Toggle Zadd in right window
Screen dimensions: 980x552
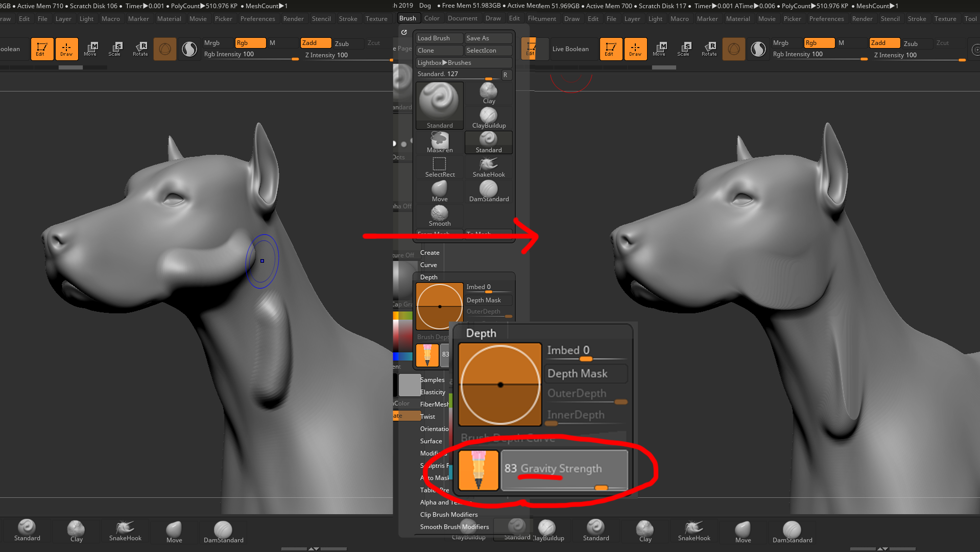(885, 43)
